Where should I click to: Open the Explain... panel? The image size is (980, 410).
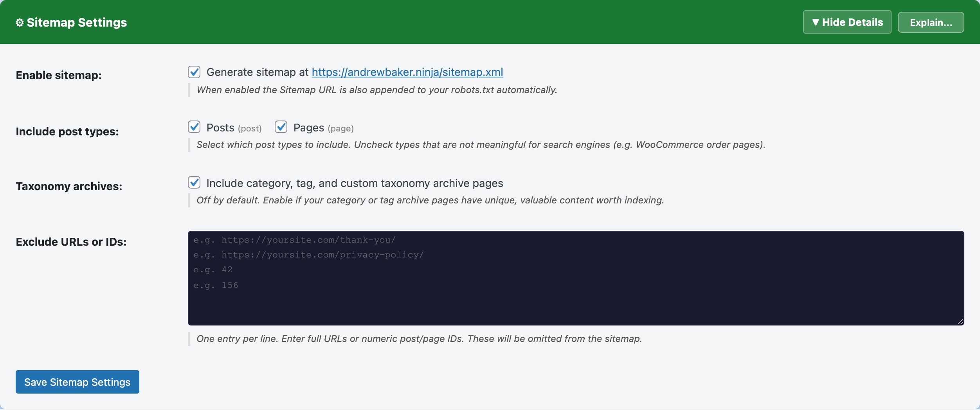[931, 22]
